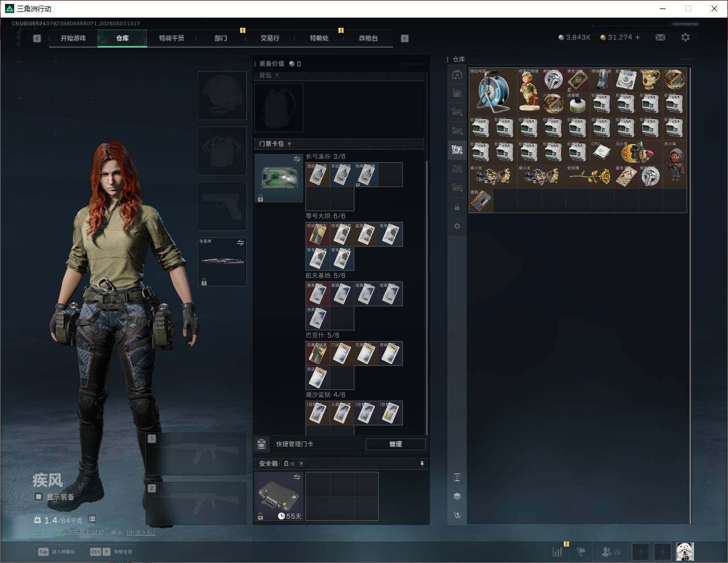Click the 长弓溪谷: 3/6 label
This screenshot has height=563, width=728.
[325, 157]
